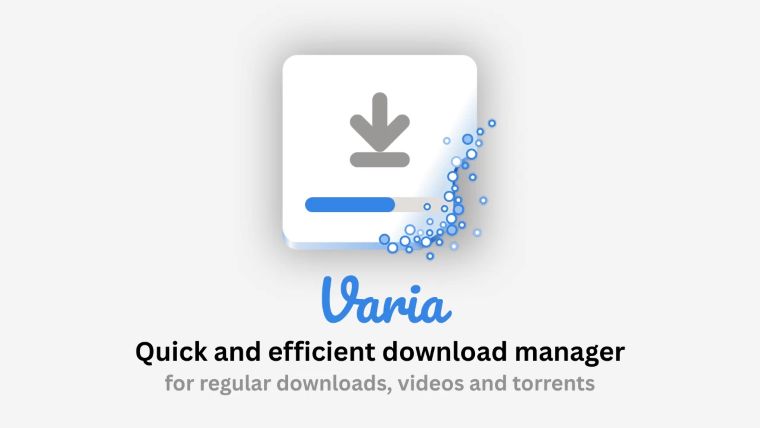Click the word "manager" in the headline
This screenshot has height=428, width=760.
(x=570, y=353)
